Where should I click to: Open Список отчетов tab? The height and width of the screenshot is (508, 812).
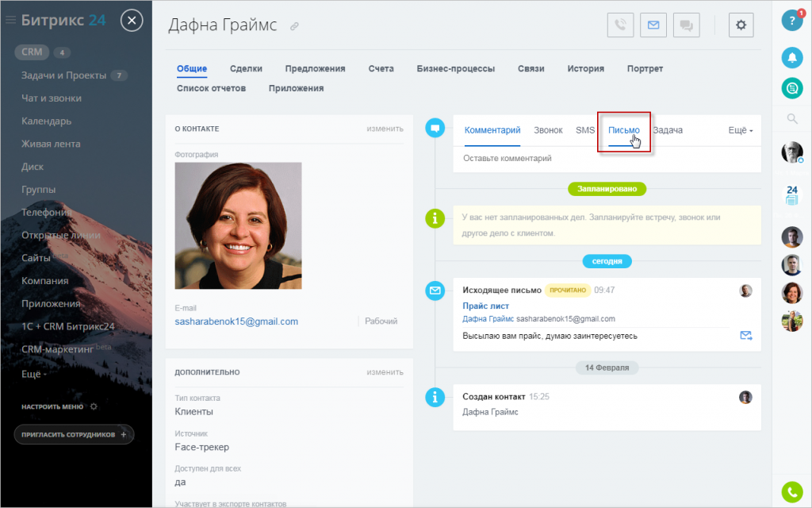click(x=211, y=88)
